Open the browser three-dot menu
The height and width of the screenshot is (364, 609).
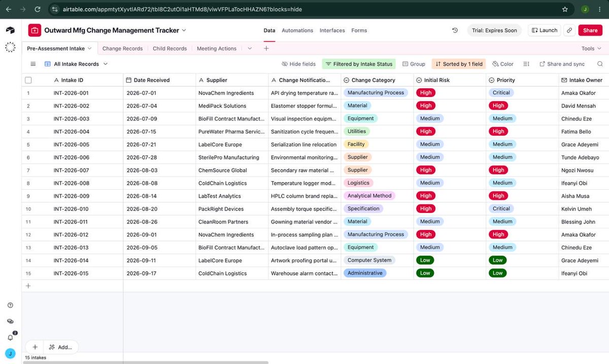click(600, 9)
